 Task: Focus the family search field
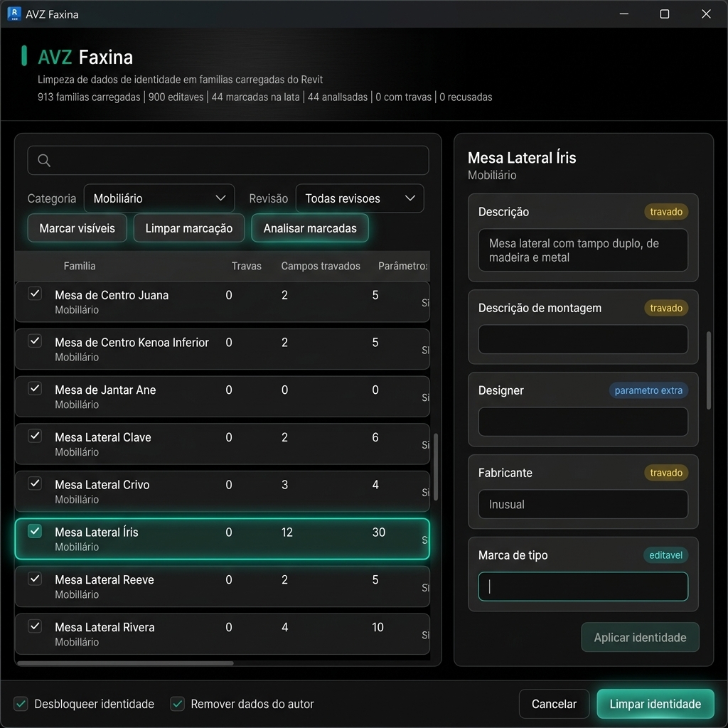(x=228, y=160)
